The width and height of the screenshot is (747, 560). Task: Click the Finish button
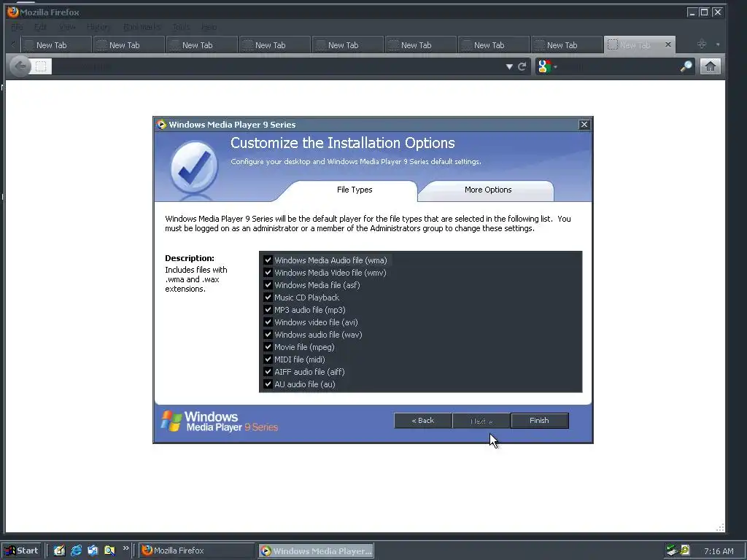click(539, 421)
